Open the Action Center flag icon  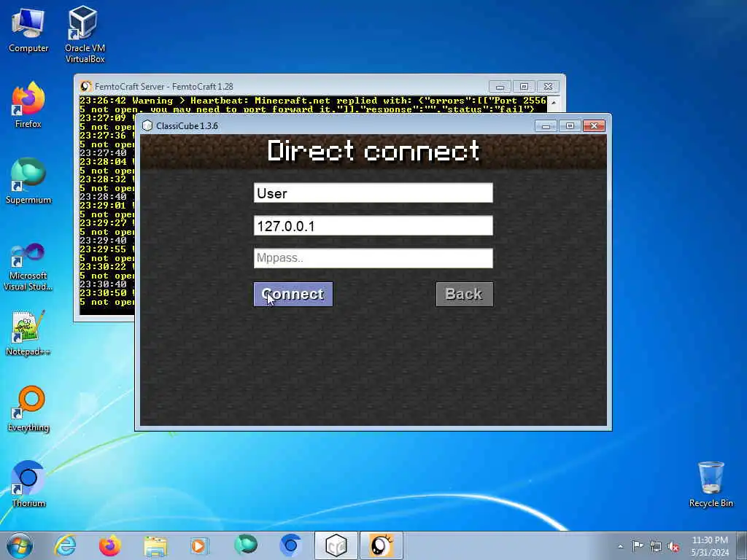(638, 545)
